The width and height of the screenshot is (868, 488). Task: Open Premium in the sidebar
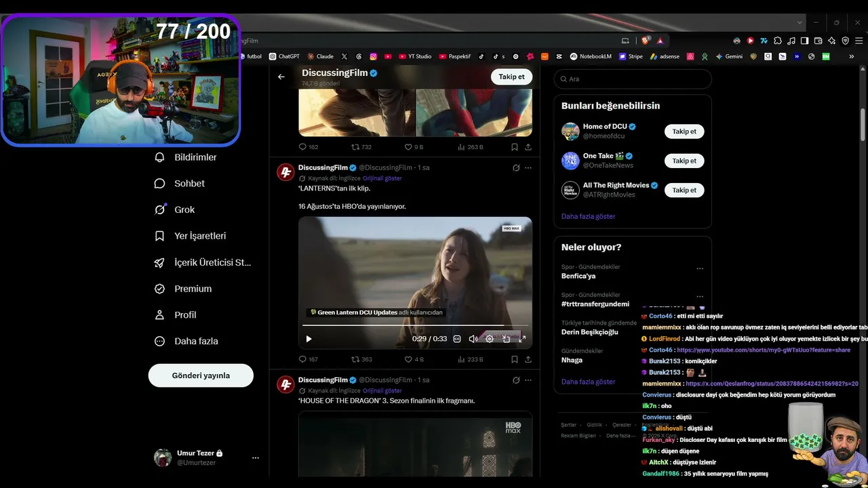point(184,289)
